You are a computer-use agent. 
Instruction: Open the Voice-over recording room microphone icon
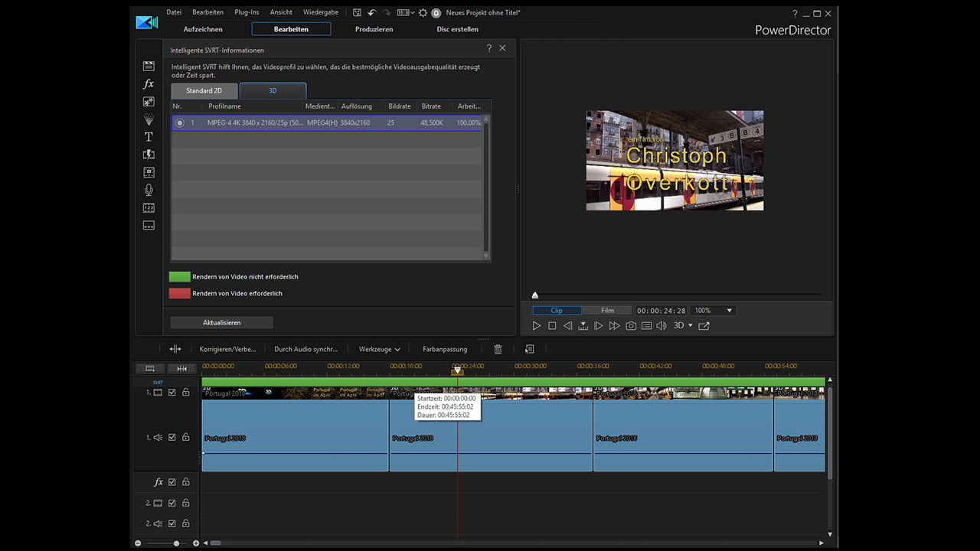coord(149,190)
